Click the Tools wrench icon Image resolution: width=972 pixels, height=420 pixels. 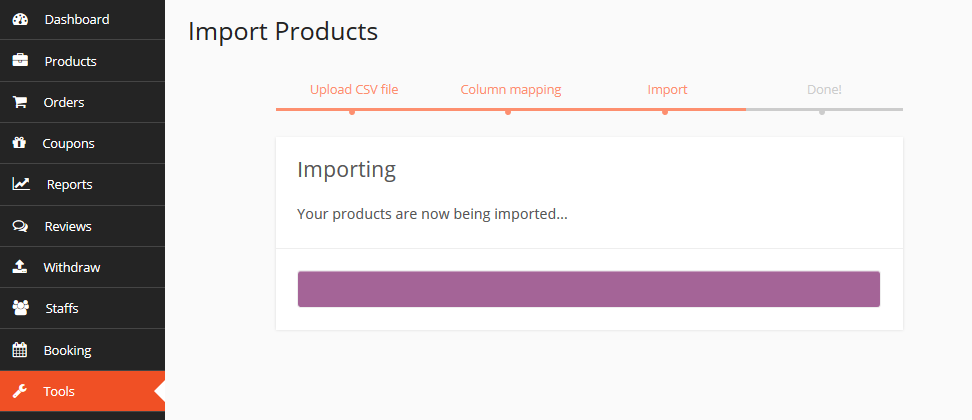point(20,391)
